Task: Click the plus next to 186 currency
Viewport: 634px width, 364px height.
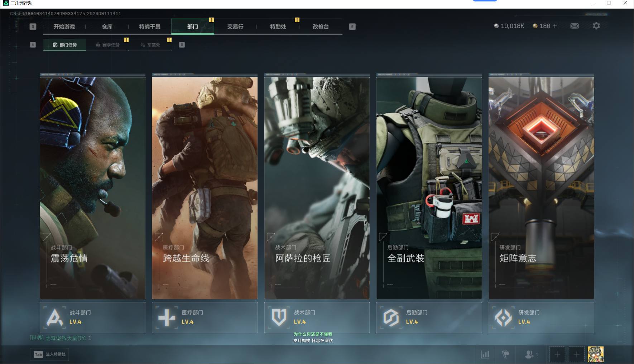Action: 555,26
